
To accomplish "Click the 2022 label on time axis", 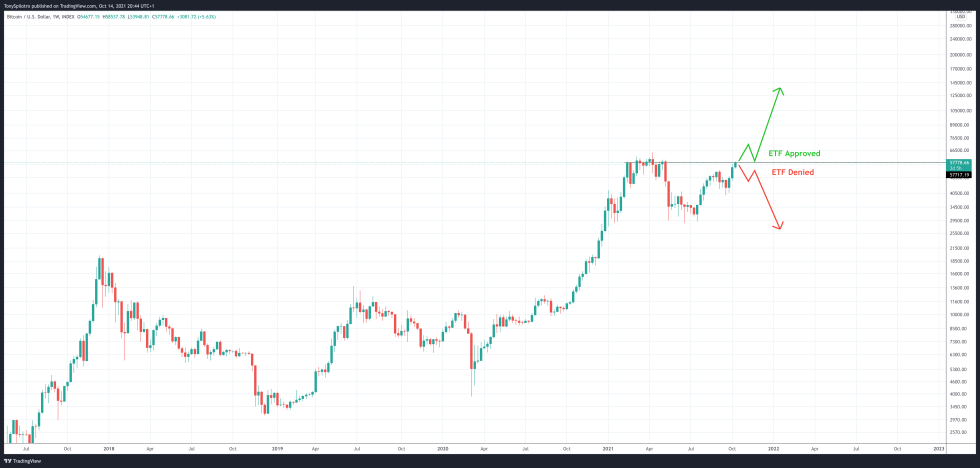I will click(x=774, y=450).
